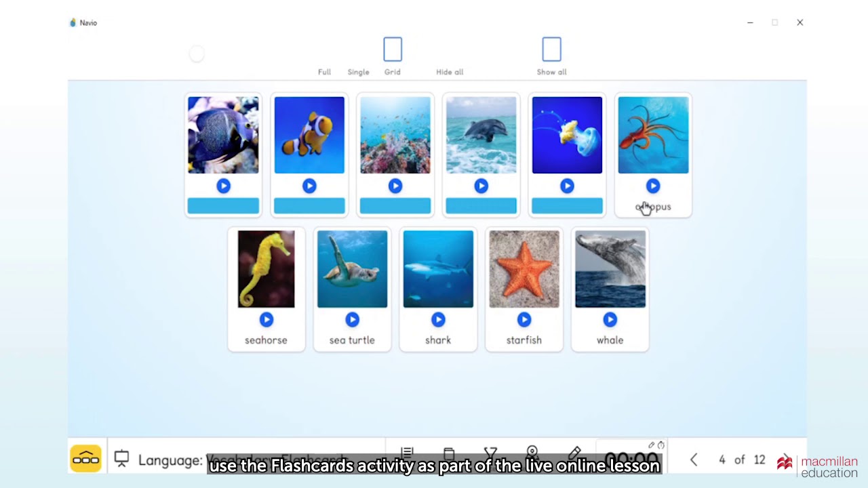The width and height of the screenshot is (868, 488).
Task: Open the timer display in the toolbar
Action: [631, 458]
